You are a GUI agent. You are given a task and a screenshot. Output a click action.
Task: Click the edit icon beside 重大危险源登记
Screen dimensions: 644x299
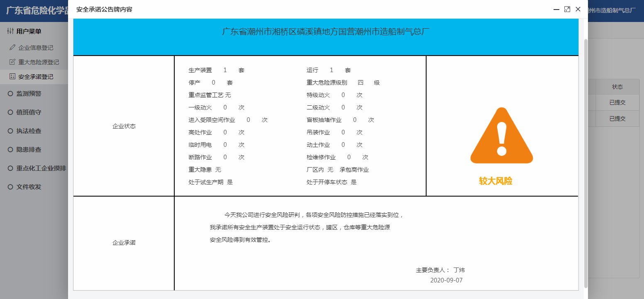coord(12,62)
